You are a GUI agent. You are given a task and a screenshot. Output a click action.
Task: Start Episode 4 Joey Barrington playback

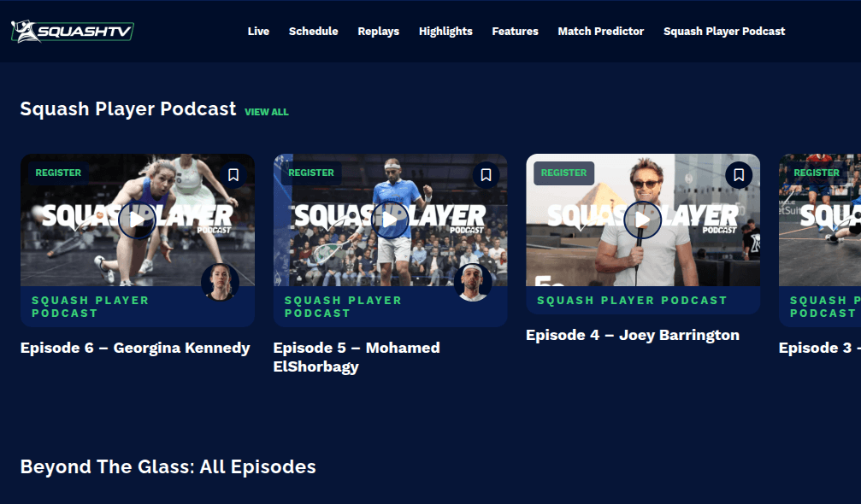point(642,220)
